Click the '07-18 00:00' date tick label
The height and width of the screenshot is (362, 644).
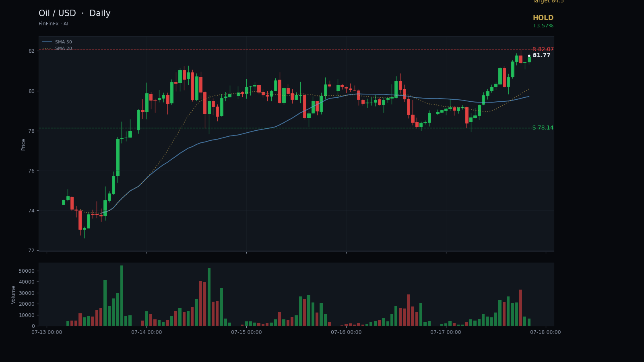tap(545, 332)
